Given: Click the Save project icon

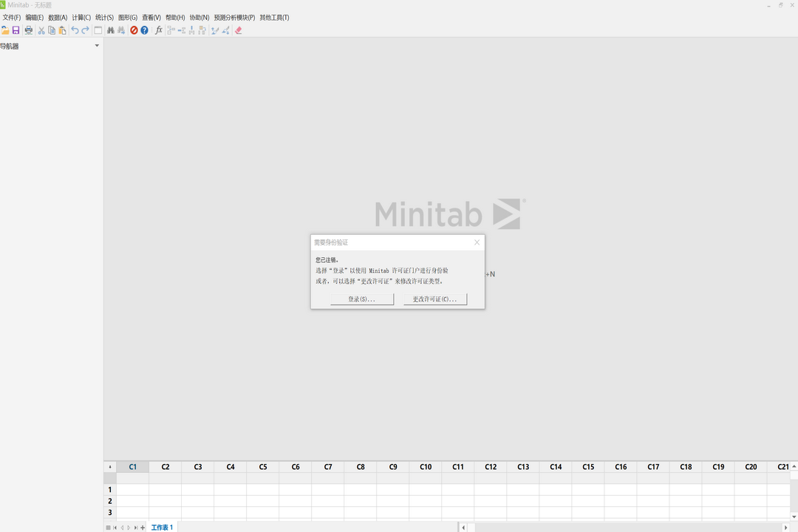Looking at the screenshot, I should pos(16,30).
